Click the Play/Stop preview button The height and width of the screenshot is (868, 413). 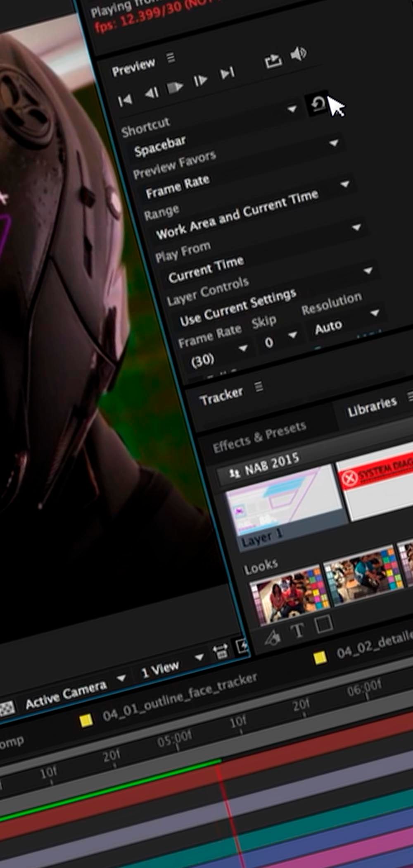point(175,87)
